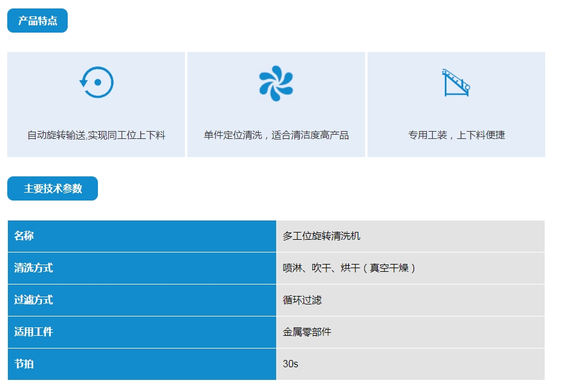This screenshot has width=567, height=392.
Task: Select the 过滤方式 table header cell
Action: pos(141,300)
